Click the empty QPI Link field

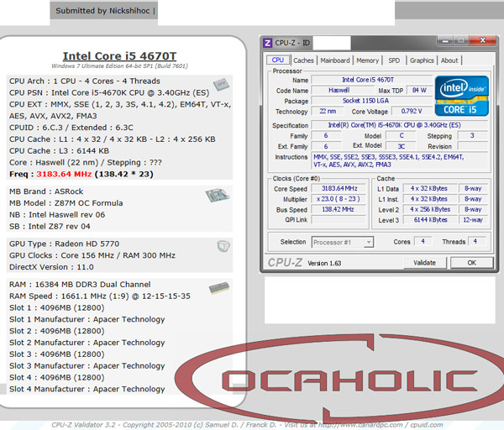coord(339,220)
